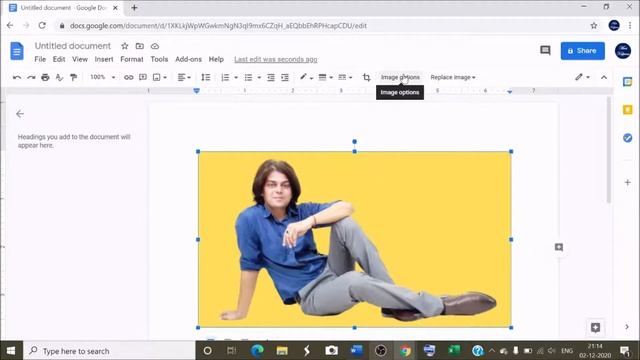The image size is (640, 360).
Task: Open Google account avatar in Docs header
Action: [x=623, y=51]
